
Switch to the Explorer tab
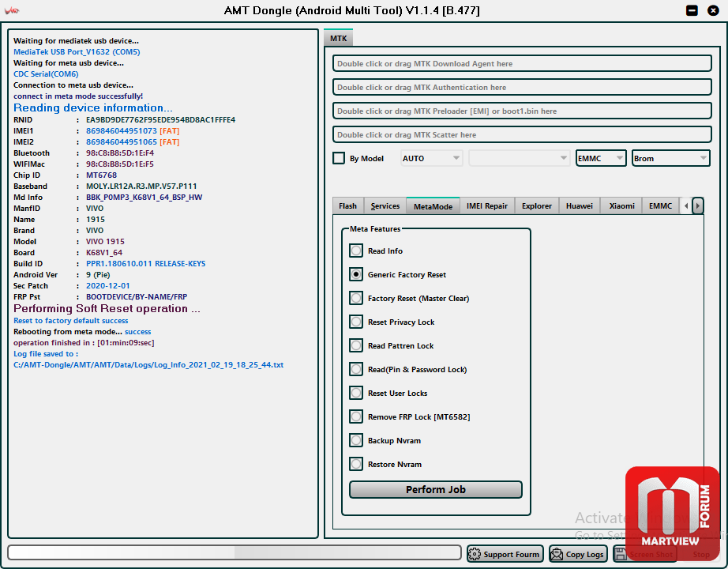click(537, 206)
